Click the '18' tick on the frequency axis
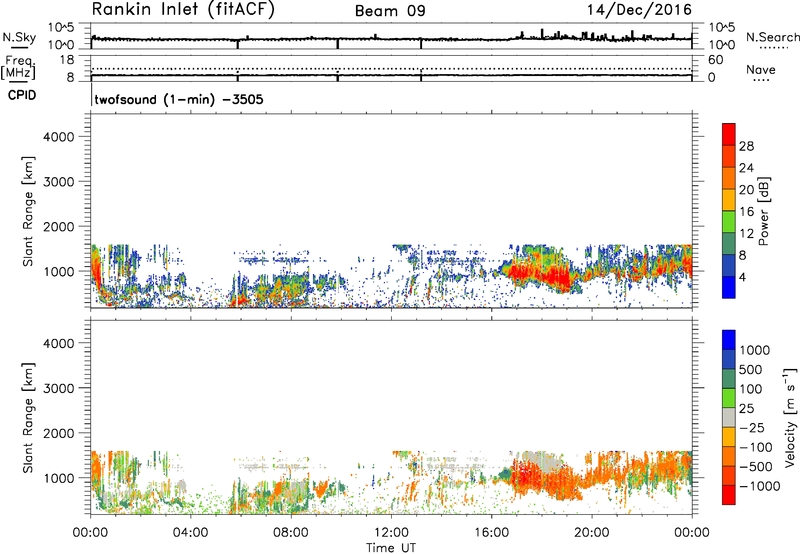The height and width of the screenshot is (554, 800). tap(67, 60)
